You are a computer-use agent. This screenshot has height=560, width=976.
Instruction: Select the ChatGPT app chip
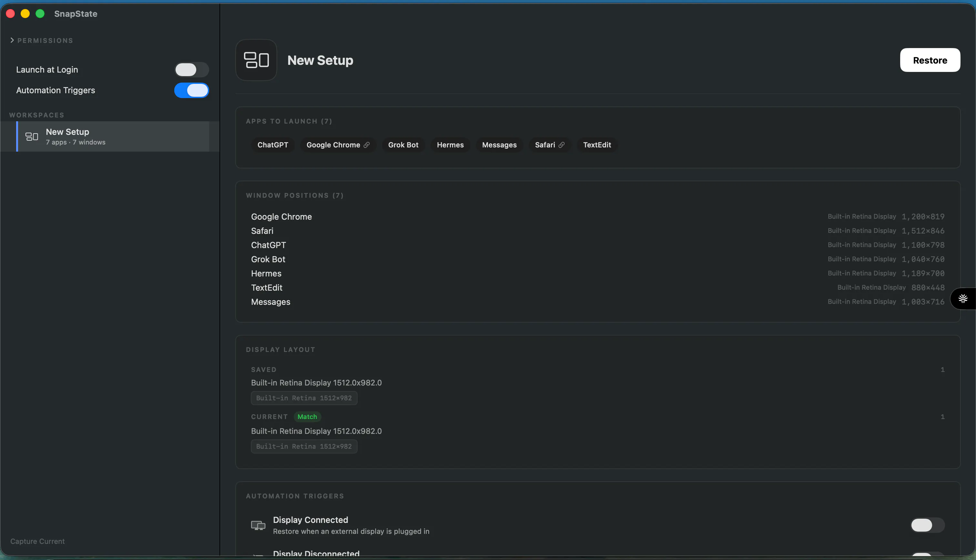[x=273, y=145]
